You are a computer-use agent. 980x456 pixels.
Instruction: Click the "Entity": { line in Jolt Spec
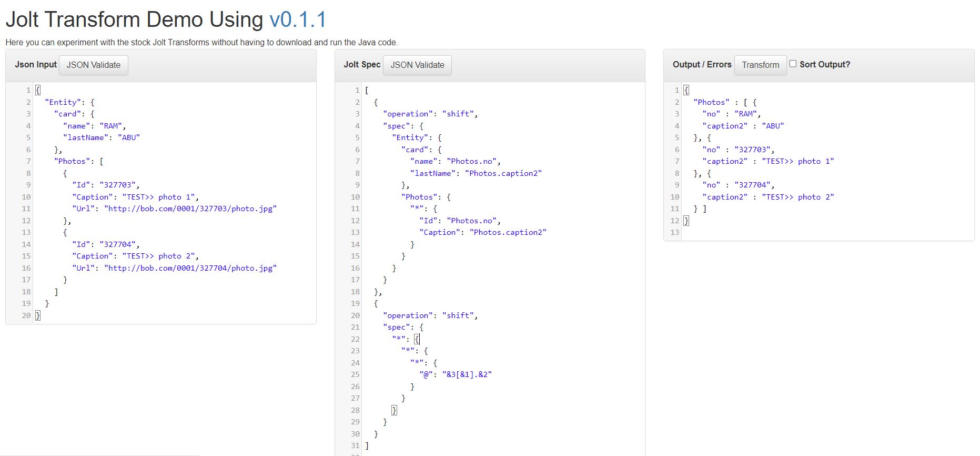(417, 137)
